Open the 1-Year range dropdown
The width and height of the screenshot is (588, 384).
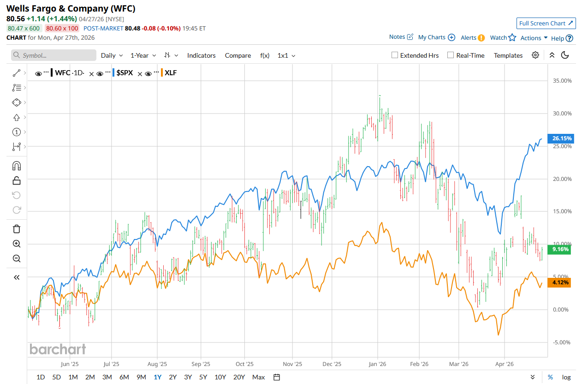tap(143, 55)
